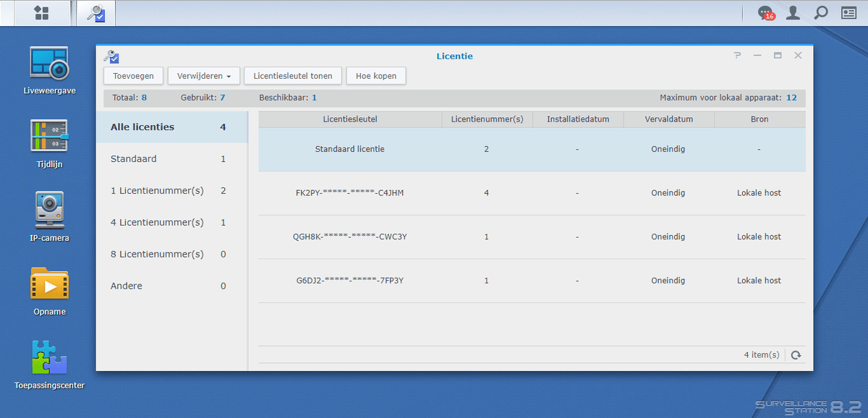Select 1 Licentienummer(s) category

pos(172,191)
